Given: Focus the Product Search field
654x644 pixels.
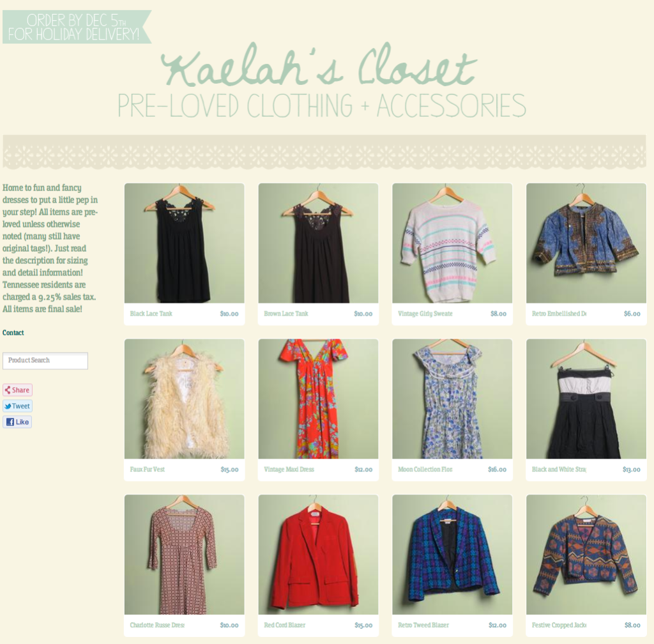Looking at the screenshot, I should tap(45, 360).
